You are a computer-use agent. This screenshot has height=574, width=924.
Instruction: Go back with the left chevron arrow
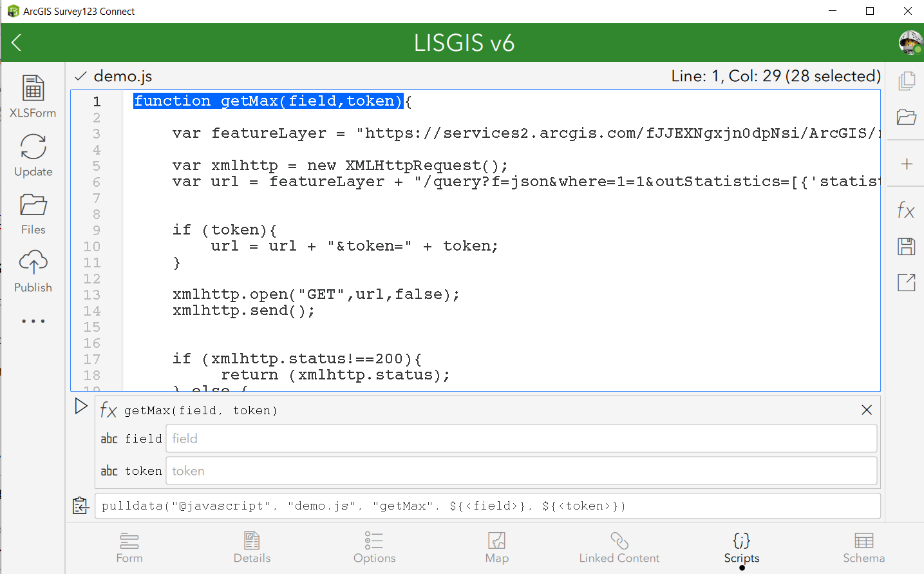[17, 43]
